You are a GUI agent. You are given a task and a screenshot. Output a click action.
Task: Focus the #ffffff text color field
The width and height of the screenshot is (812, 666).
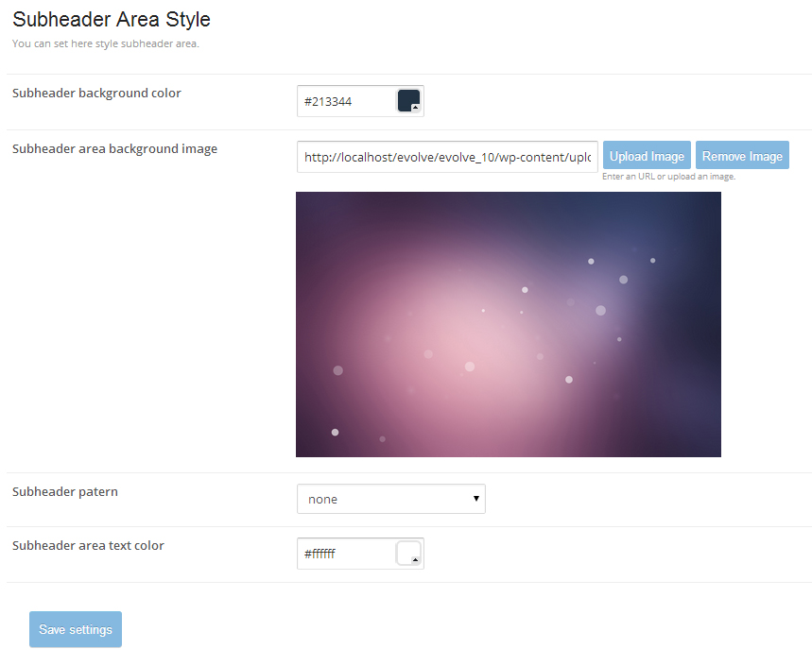[346, 554]
